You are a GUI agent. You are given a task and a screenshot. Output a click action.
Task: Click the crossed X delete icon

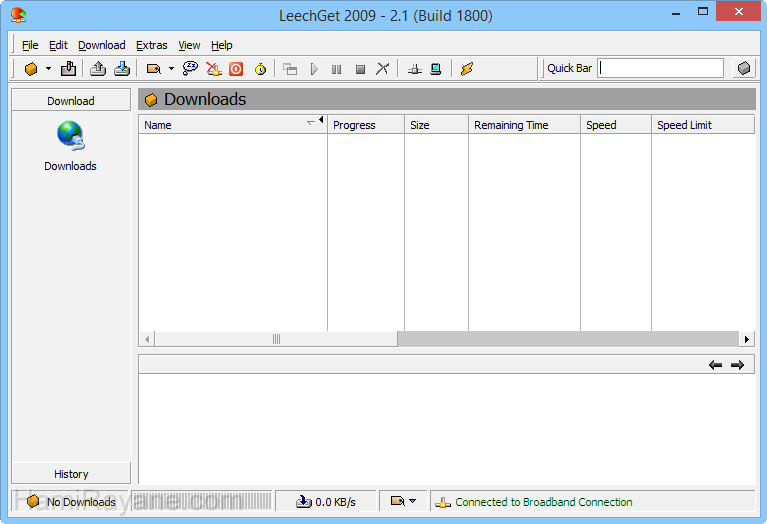[x=383, y=69]
